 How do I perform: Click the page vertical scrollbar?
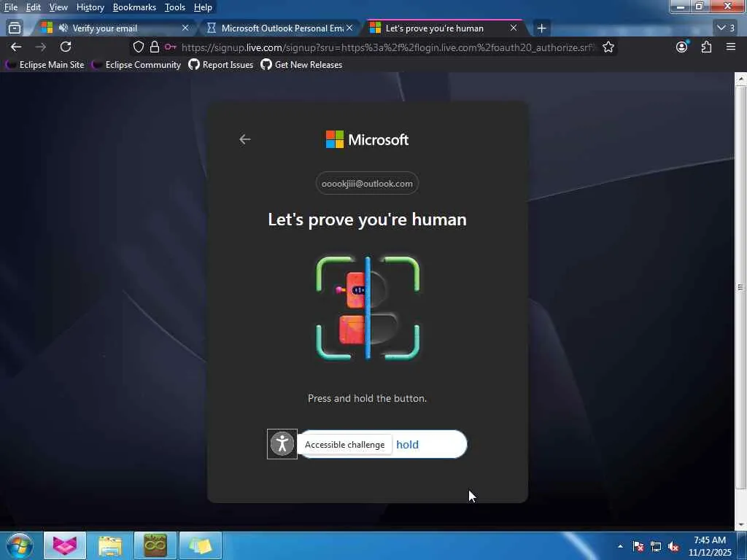pyautogui.click(x=740, y=287)
